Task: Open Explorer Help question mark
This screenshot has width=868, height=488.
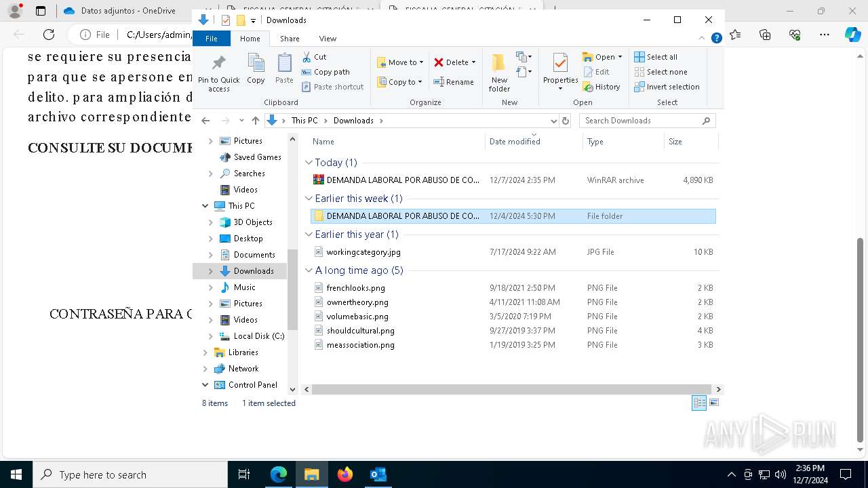Action: (716, 39)
